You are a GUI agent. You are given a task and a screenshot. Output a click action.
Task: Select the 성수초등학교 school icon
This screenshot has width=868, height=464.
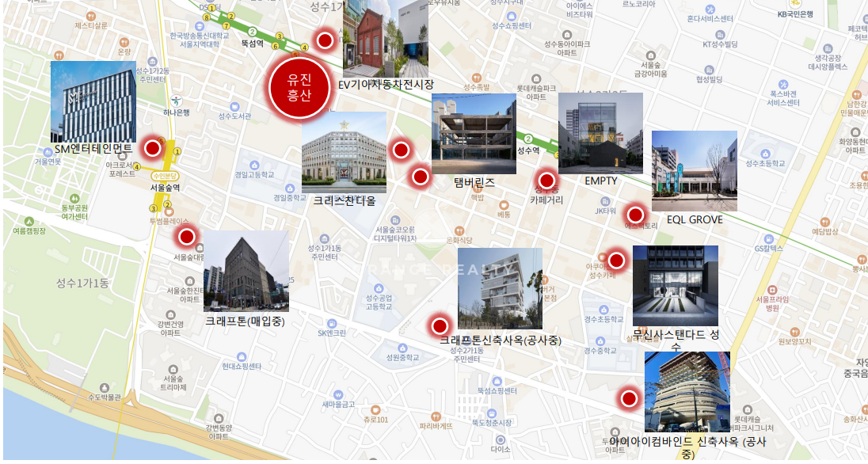[x=765, y=154]
